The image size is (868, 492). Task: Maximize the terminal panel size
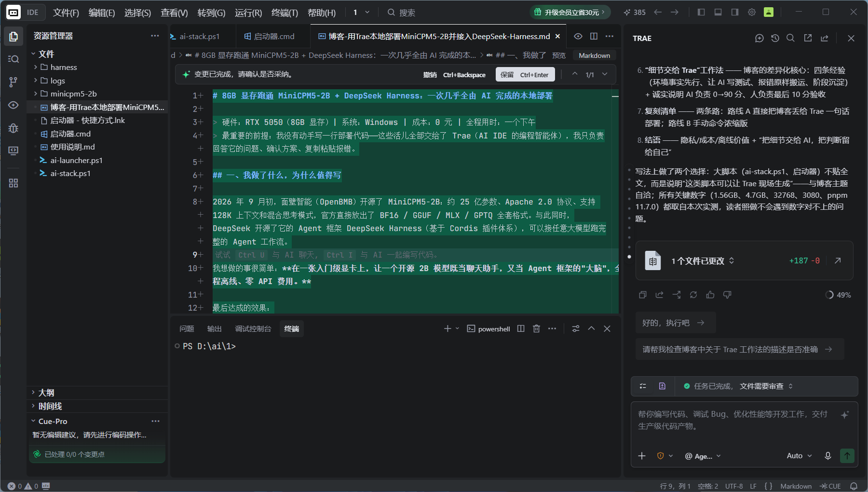tap(591, 328)
